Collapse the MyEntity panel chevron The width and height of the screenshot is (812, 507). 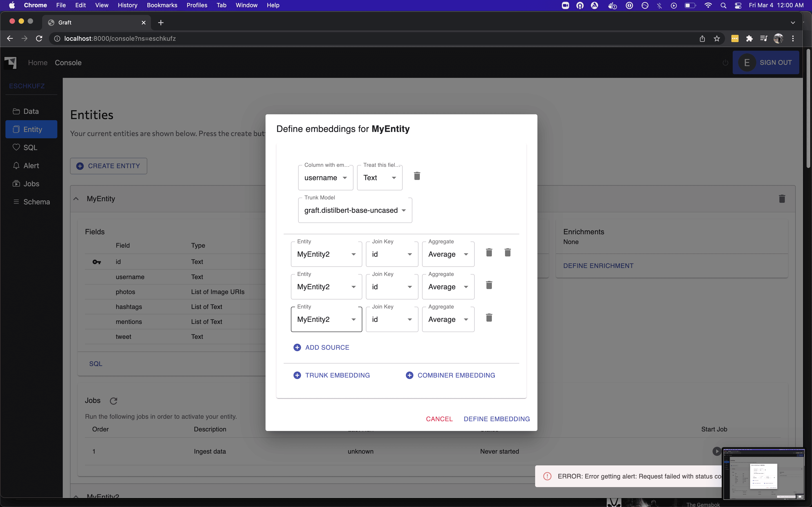pyautogui.click(x=76, y=199)
